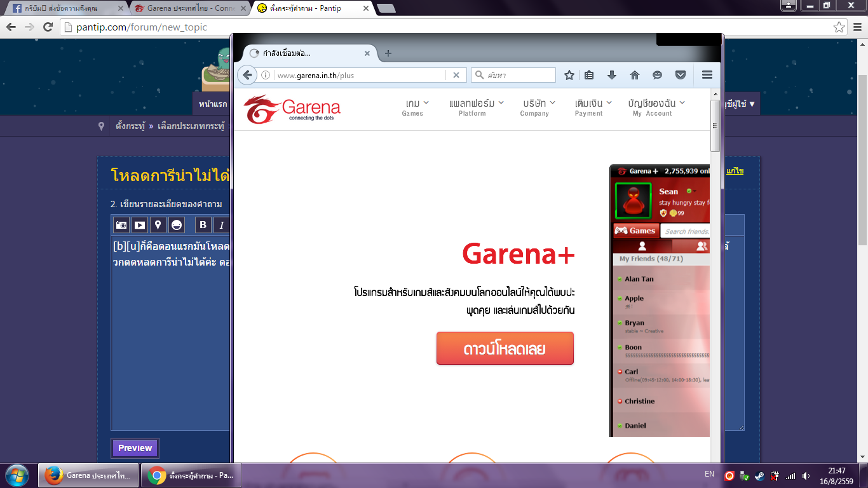This screenshot has height=488, width=868.
Task: Click the Garena logo on the webpage
Action: [x=292, y=108]
